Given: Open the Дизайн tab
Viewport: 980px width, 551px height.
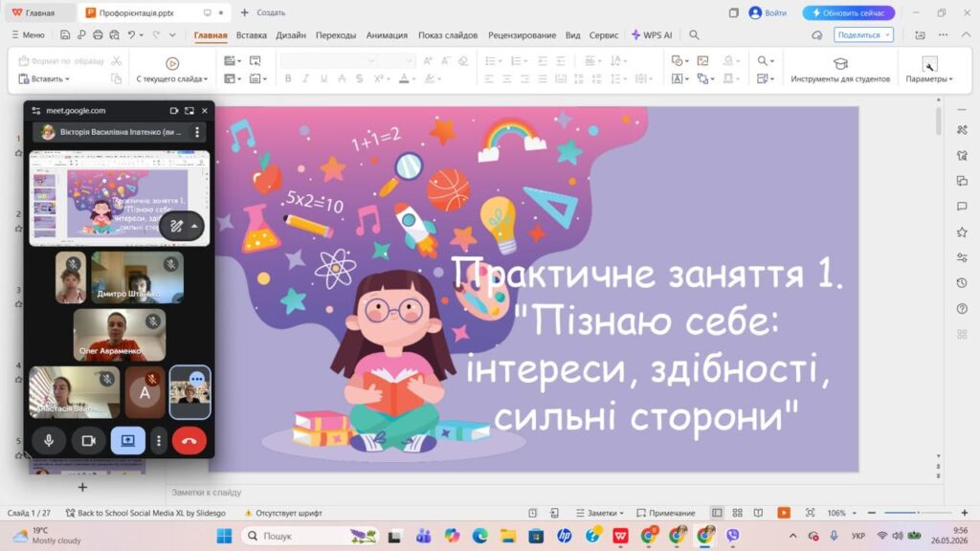Looking at the screenshot, I should pos(291,35).
